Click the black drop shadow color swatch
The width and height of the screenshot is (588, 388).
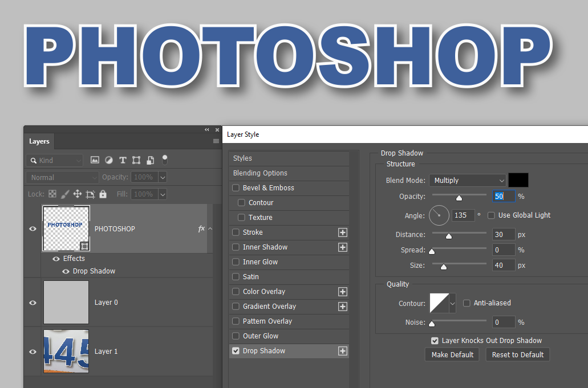(518, 179)
